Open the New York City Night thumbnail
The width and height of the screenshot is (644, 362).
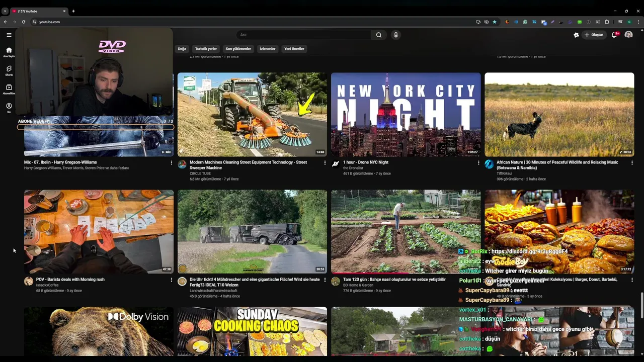tap(406, 115)
